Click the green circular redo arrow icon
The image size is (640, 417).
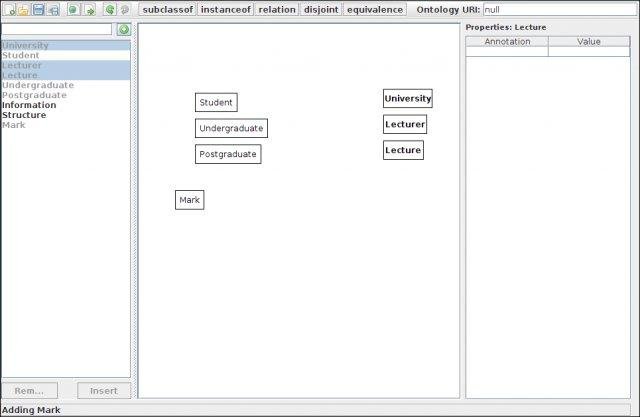tap(109, 9)
